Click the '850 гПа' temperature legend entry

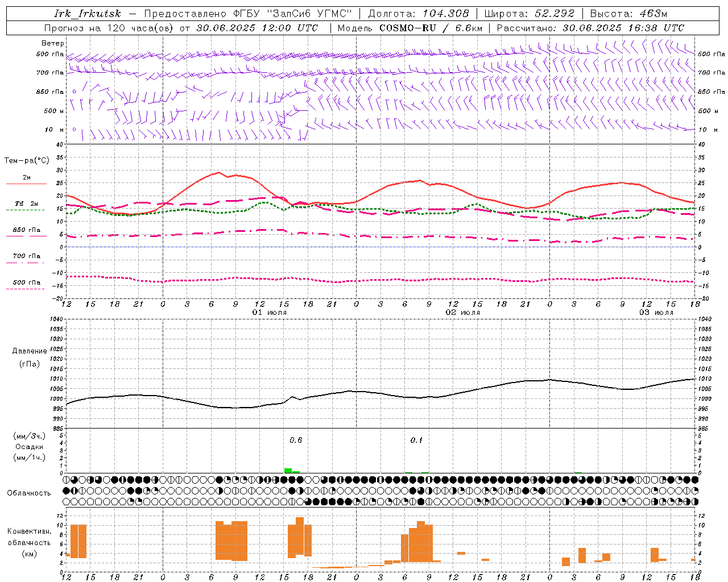27,230
